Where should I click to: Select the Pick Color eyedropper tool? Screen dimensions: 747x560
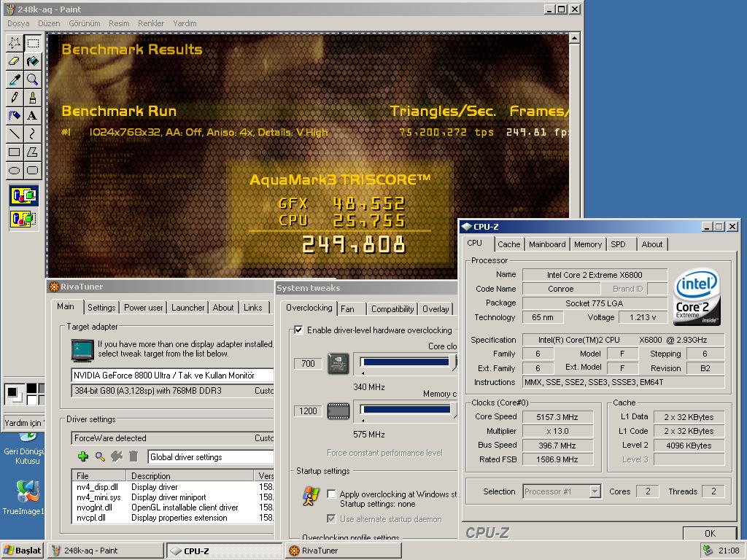pyautogui.click(x=15, y=79)
